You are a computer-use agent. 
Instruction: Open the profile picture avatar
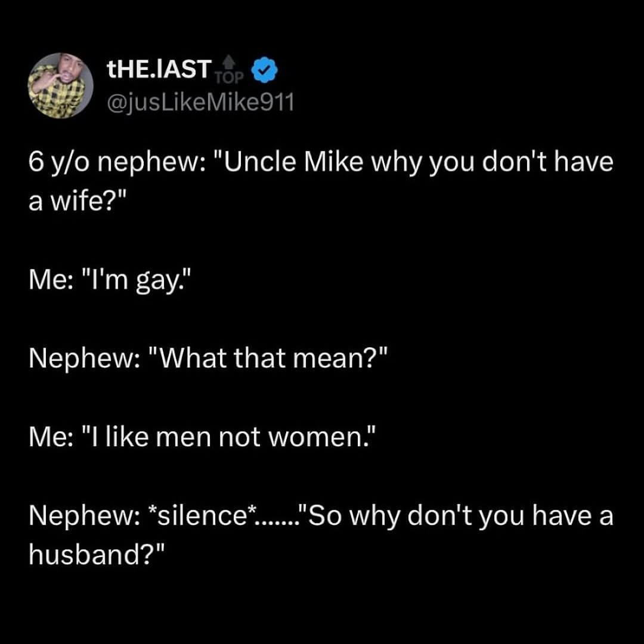60,85
